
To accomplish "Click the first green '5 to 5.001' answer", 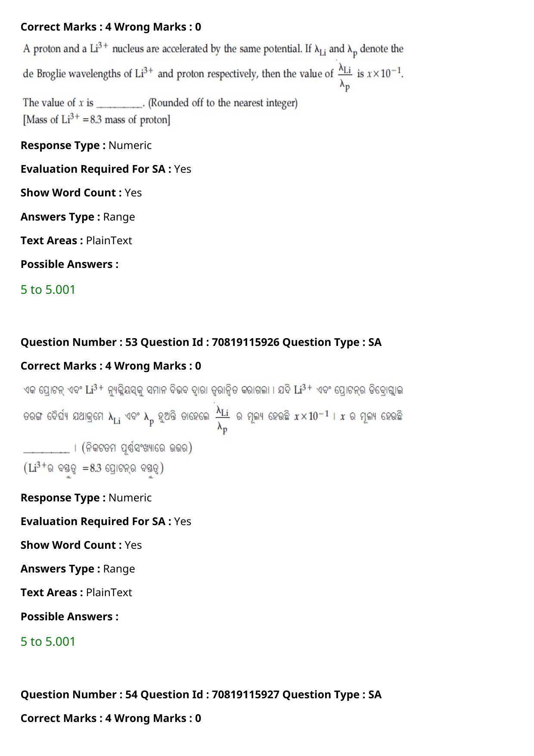I will (48, 289).
